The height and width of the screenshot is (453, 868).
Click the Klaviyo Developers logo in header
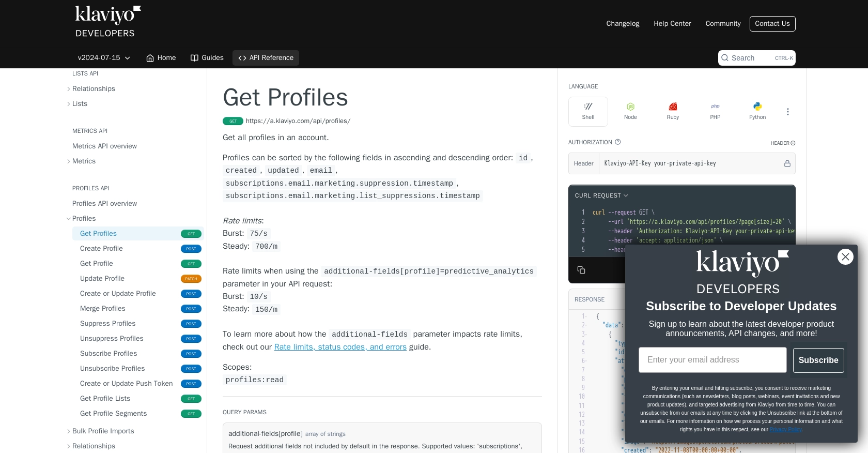(x=107, y=22)
